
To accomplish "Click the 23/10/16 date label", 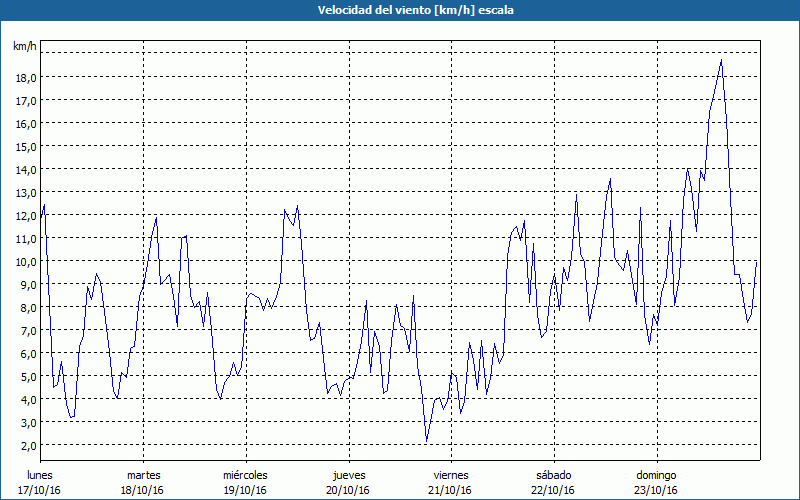I will [656, 490].
